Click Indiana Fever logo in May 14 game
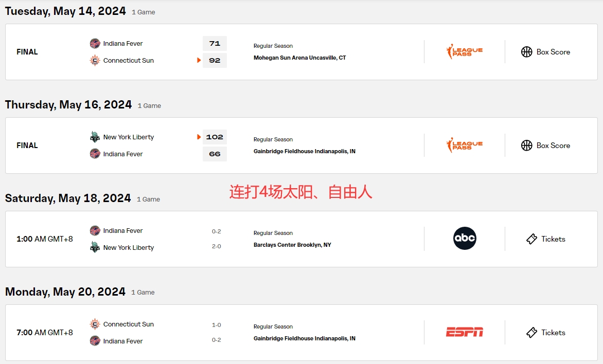Image resolution: width=603 pixels, height=364 pixels. 95,43
